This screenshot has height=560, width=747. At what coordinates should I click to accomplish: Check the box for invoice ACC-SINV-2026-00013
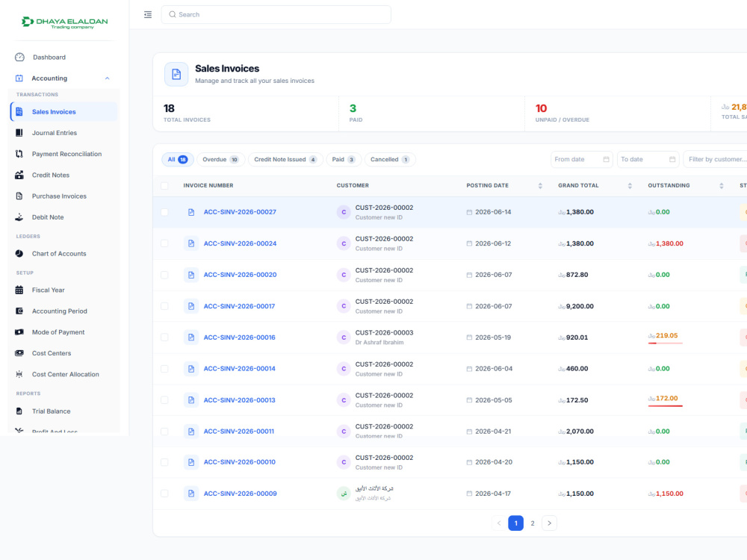[x=164, y=400]
